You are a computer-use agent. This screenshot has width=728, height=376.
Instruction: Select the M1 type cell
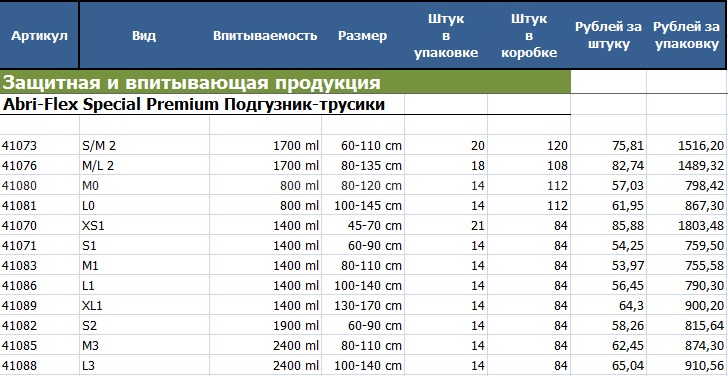pos(144,266)
